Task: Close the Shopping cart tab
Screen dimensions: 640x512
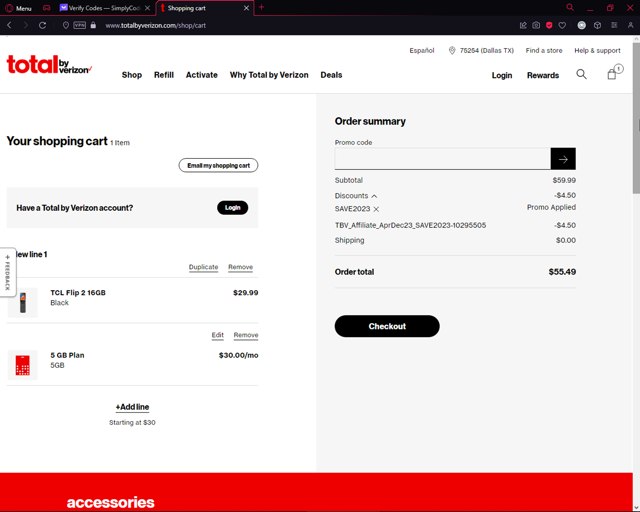Action: click(x=246, y=8)
